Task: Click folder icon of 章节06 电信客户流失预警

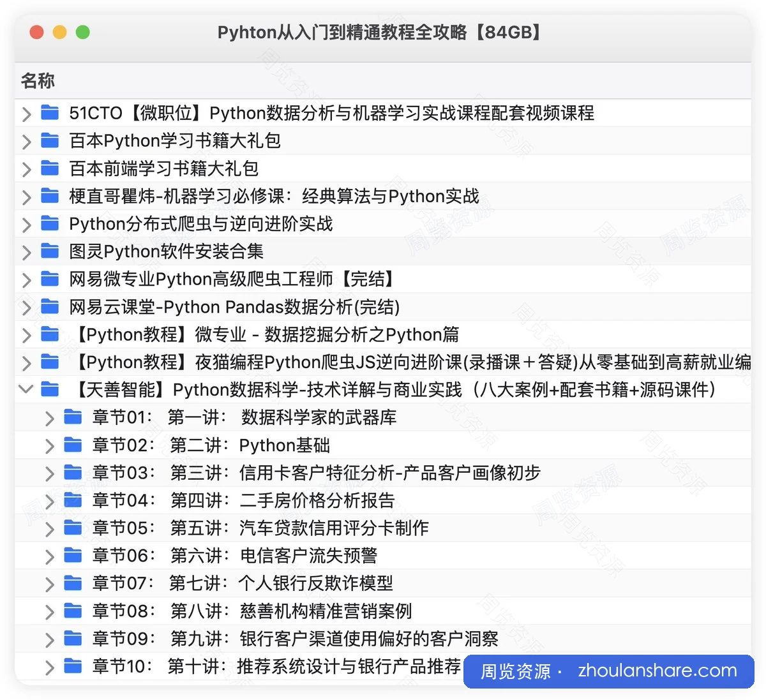Action: (x=73, y=556)
